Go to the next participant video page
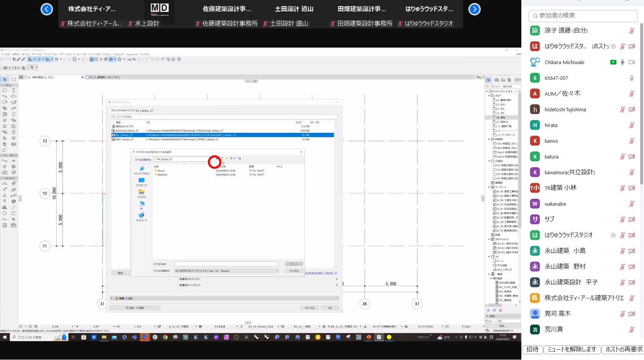This screenshot has width=644, height=360. tap(475, 9)
